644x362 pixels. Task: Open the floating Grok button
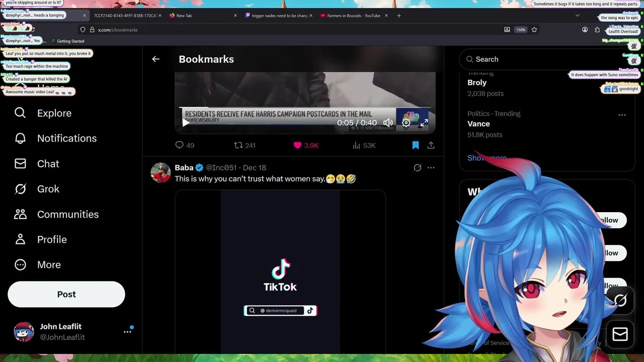(x=620, y=300)
